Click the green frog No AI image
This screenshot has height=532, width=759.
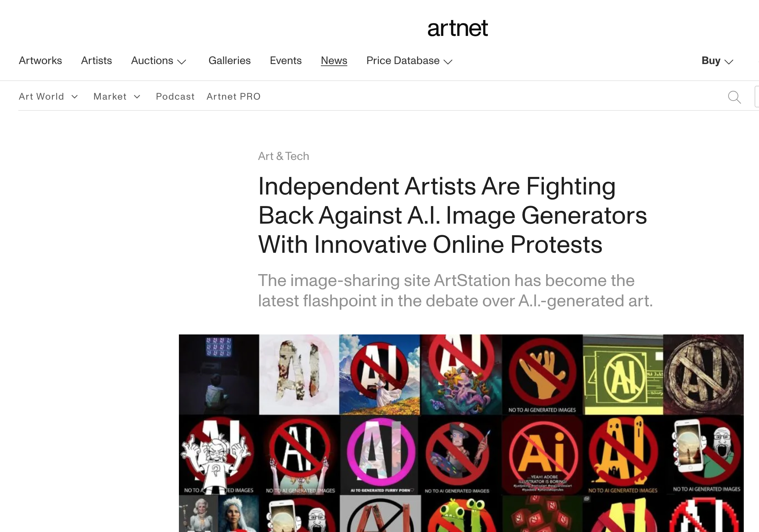pyautogui.click(x=461, y=514)
